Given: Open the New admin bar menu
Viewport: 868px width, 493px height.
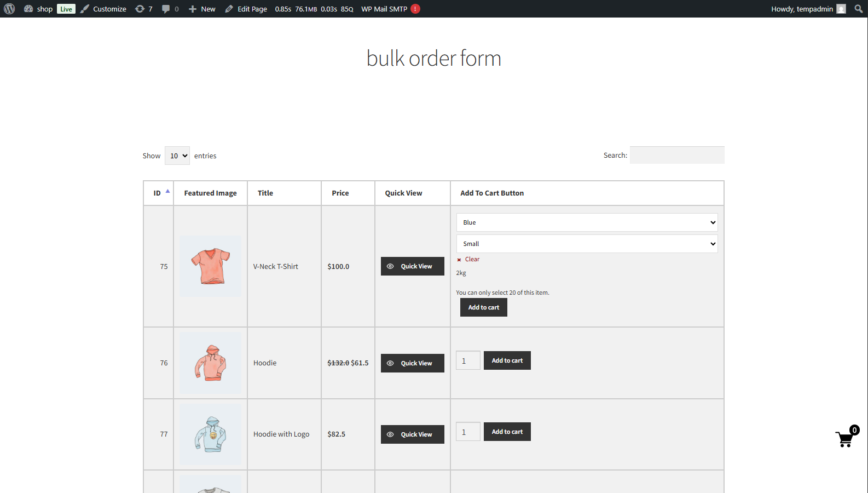Looking at the screenshot, I should click(x=202, y=9).
